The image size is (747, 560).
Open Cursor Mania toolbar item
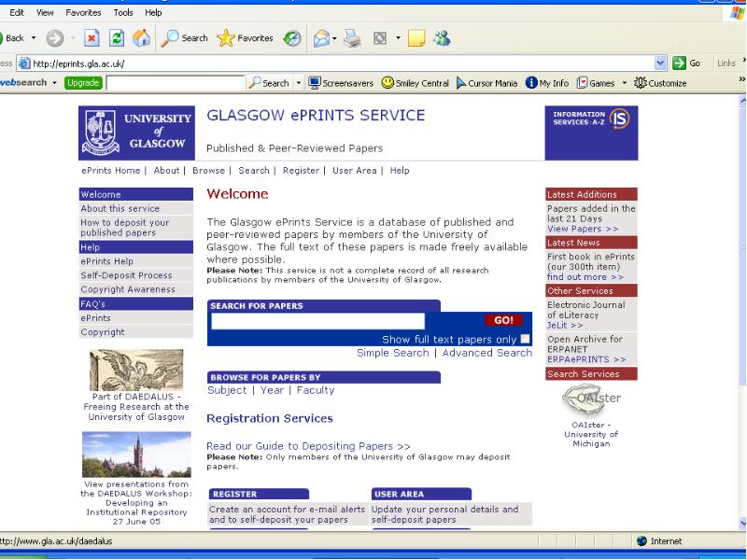[486, 83]
